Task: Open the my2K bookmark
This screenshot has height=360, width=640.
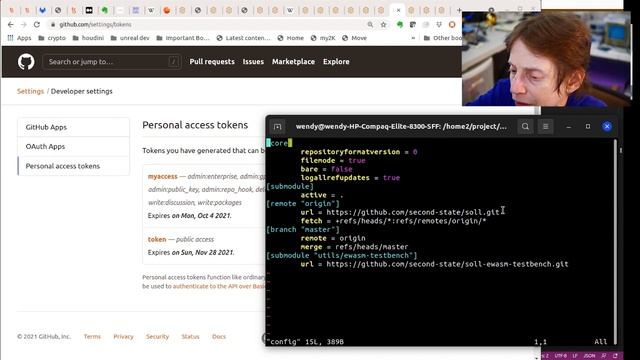Action: [x=323, y=38]
